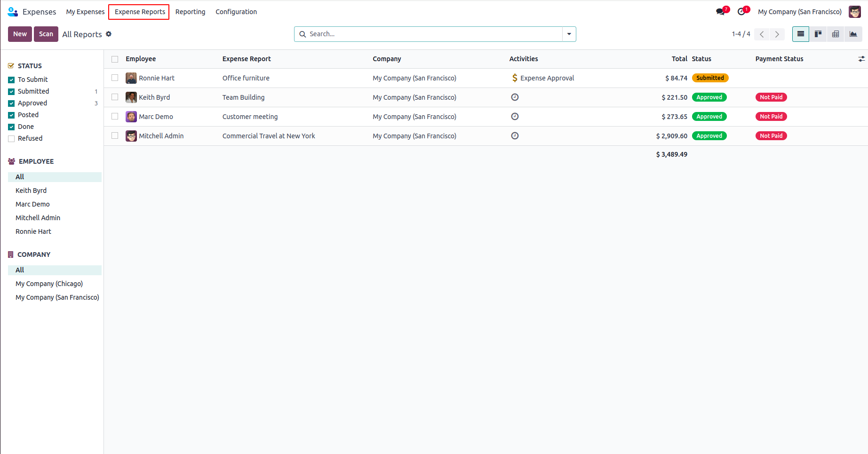Open the user avatar menu

click(x=854, y=12)
